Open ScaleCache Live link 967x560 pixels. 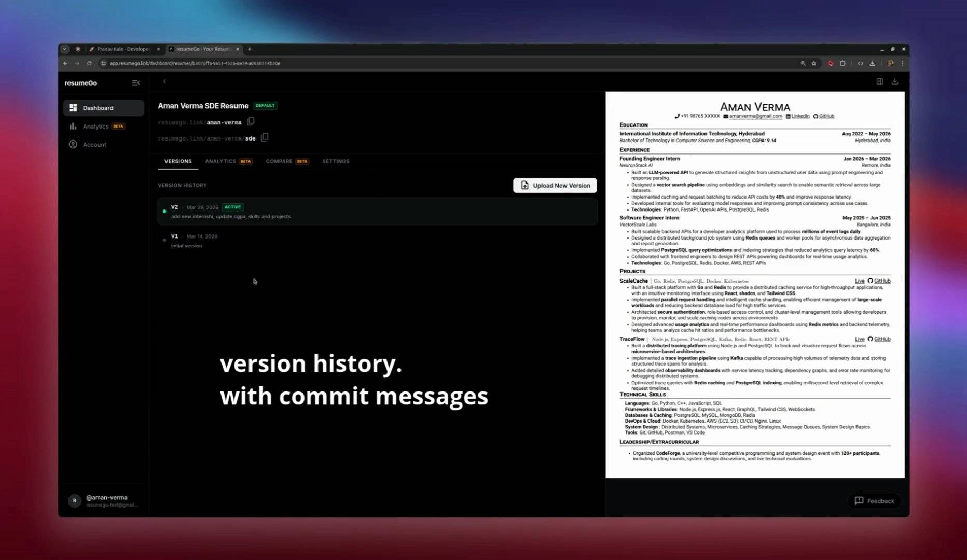[x=860, y=281]
